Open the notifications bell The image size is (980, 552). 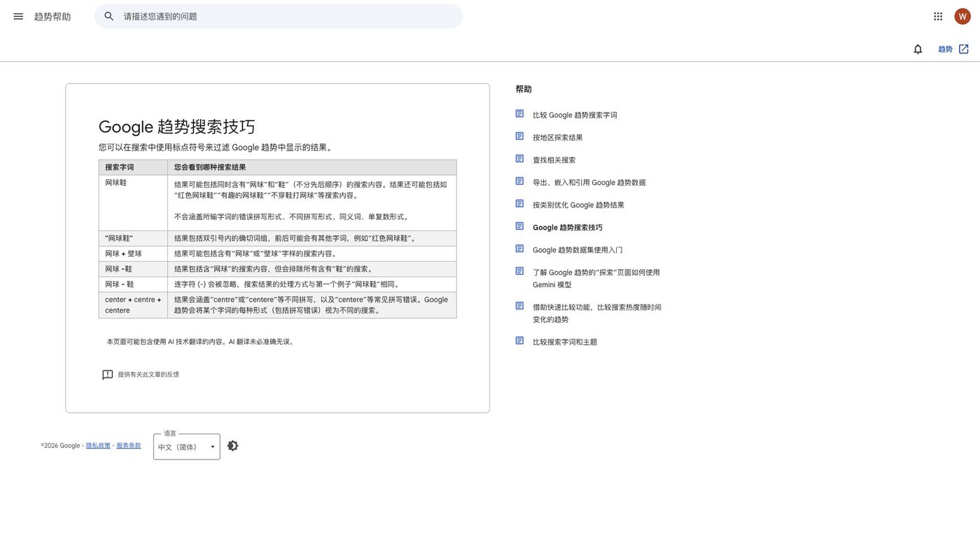[x=918, y=49]
